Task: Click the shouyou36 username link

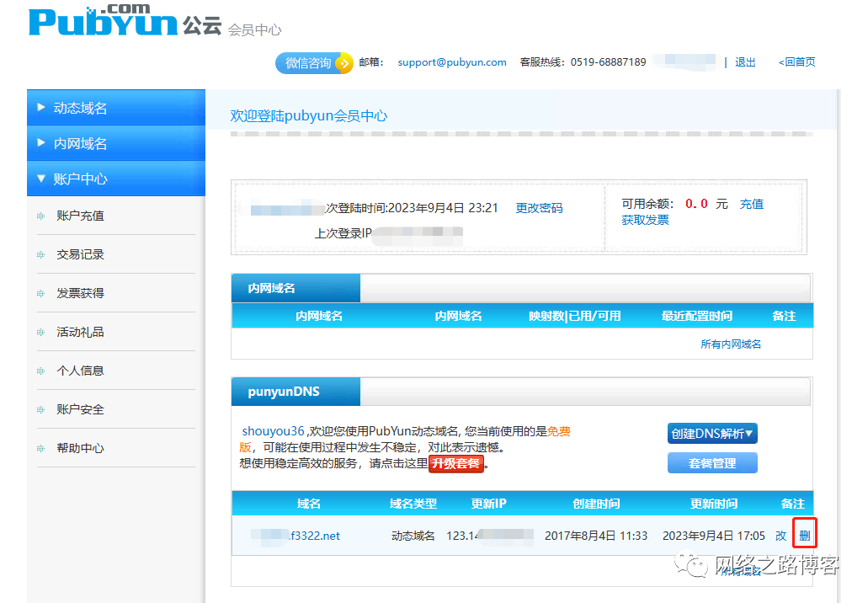Action: click(x=273, y=431)
